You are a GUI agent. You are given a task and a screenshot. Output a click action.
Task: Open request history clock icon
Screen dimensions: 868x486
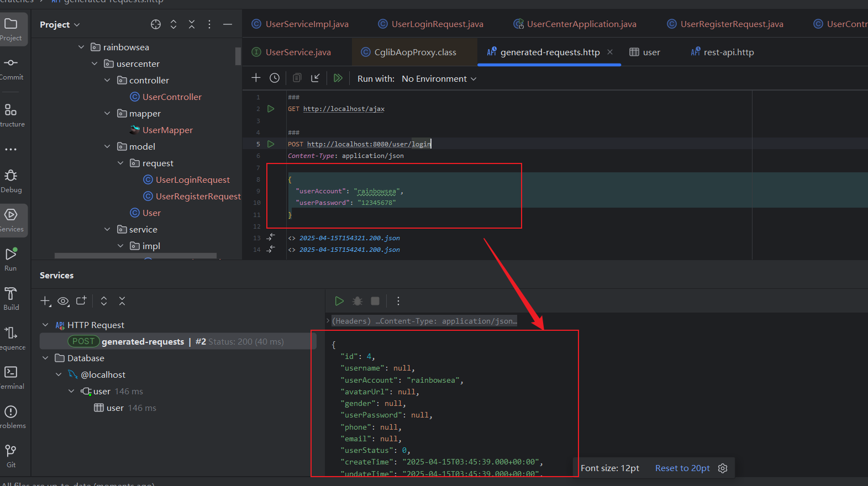pos(275,78)
